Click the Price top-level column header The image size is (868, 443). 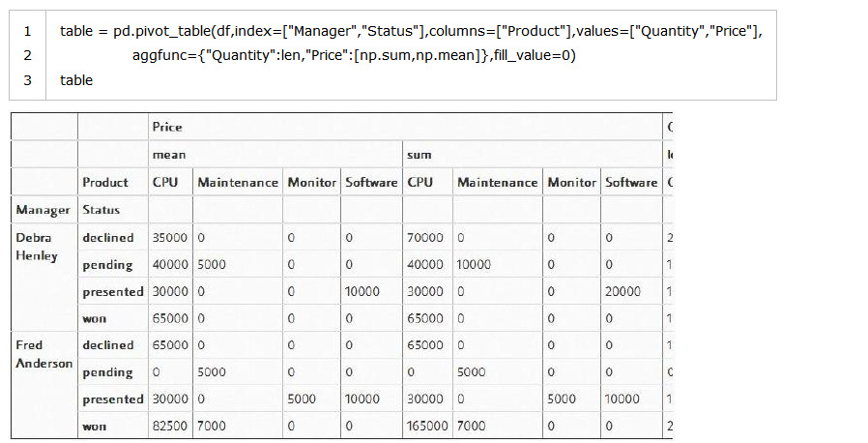tap(167, 127)
